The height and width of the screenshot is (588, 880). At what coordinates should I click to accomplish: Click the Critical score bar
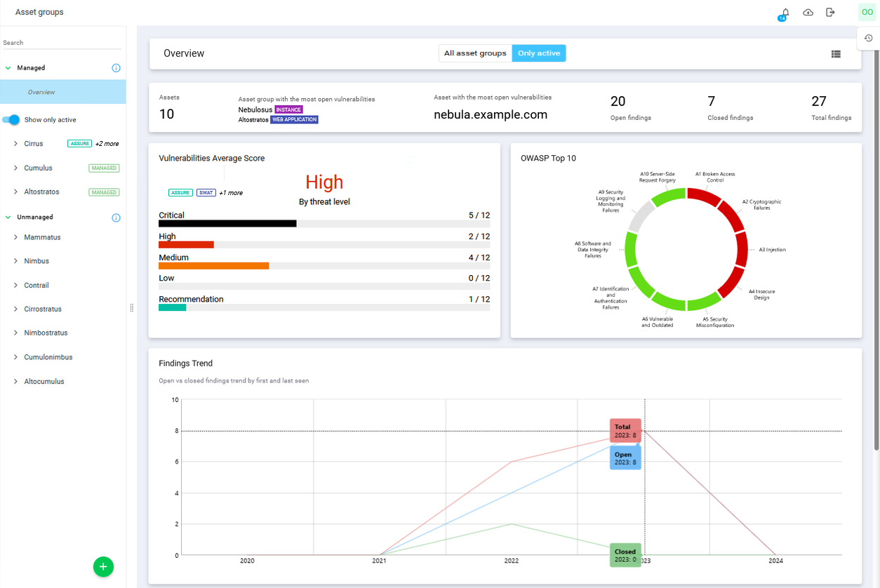click(x=227, y=223)
